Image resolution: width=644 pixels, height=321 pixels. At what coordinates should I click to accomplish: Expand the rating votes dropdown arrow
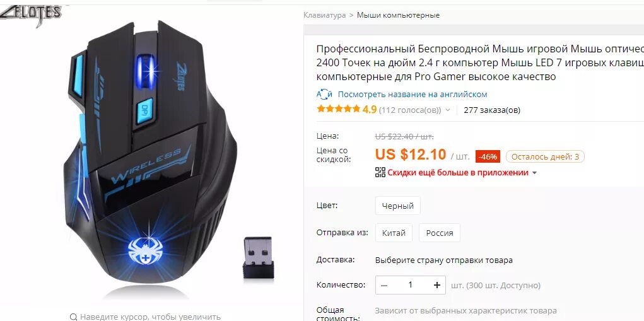pos(448,110)
